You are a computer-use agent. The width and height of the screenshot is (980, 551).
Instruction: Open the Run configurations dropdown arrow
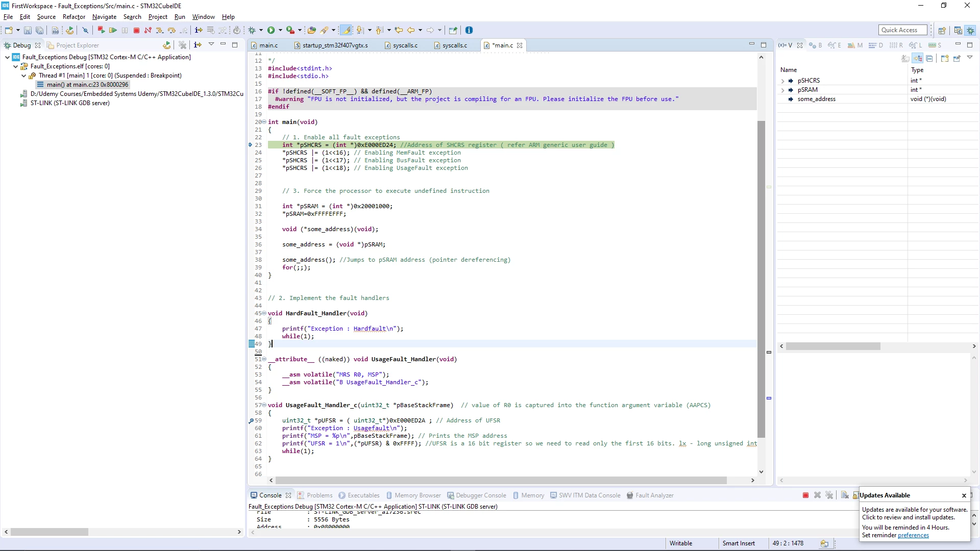pos(280,31)
